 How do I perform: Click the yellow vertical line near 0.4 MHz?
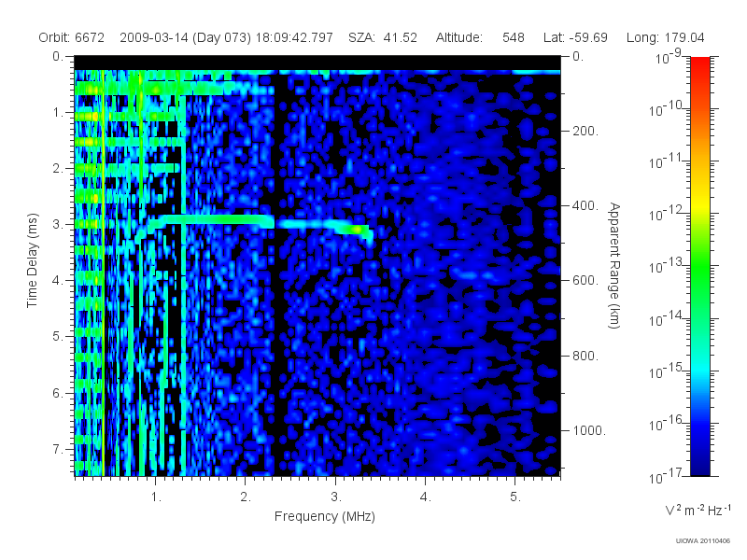pos(104,273)
